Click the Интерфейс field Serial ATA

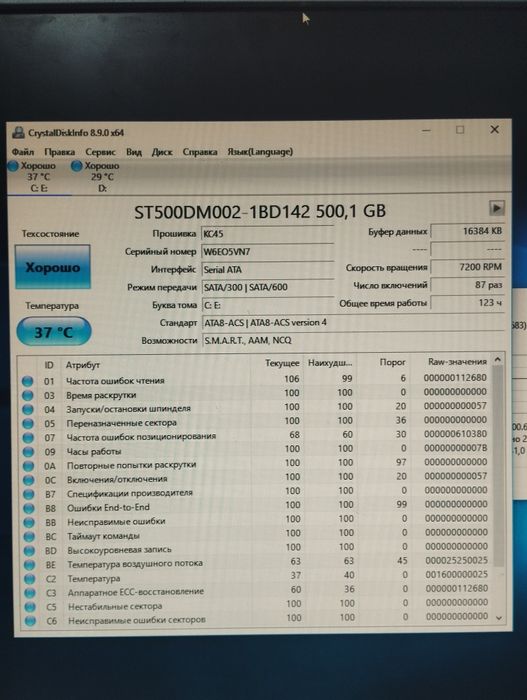coord(267,270)
